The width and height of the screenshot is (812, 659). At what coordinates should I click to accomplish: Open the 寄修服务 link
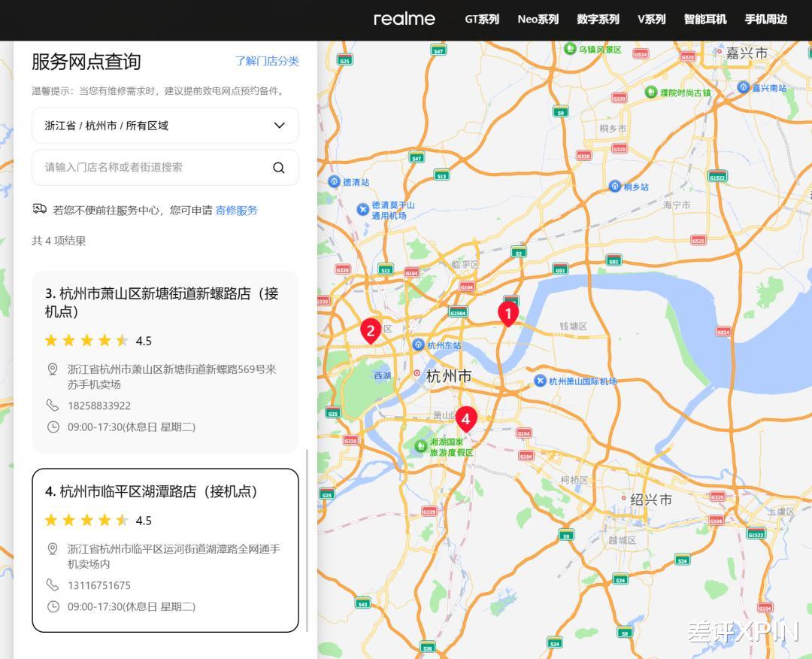tap(235, 210)
